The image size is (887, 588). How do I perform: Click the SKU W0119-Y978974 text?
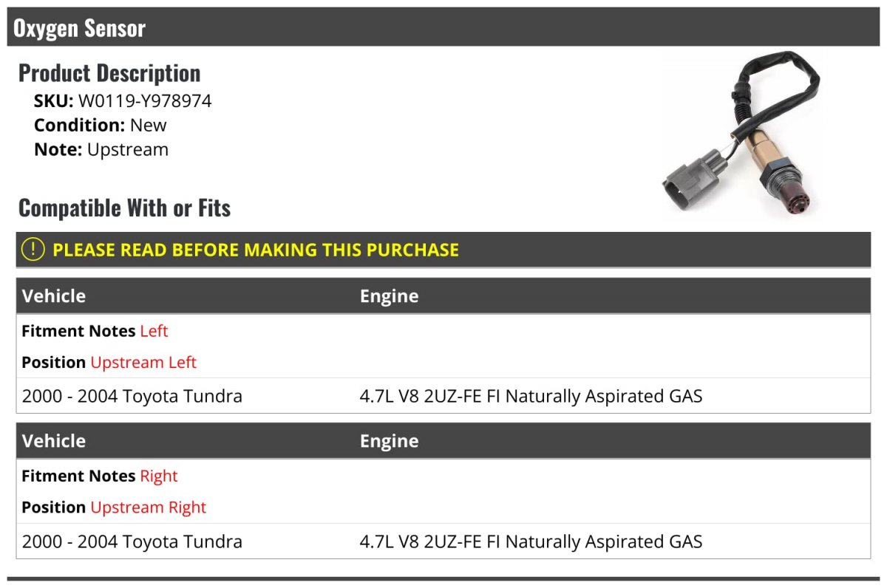tap(123, 101)
